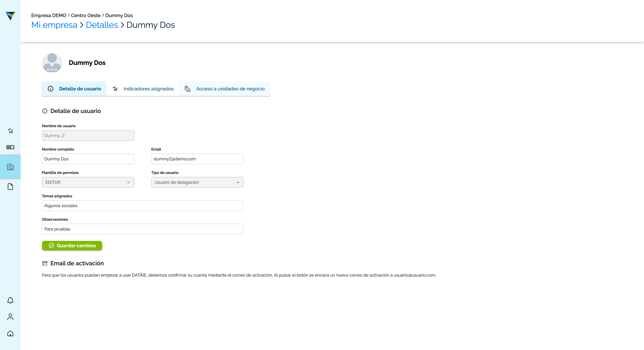The height and width of the screenshot is (350, 644).
Task: Click the info icon next to Detalle de usuario heading
Action: pos(45,111)
